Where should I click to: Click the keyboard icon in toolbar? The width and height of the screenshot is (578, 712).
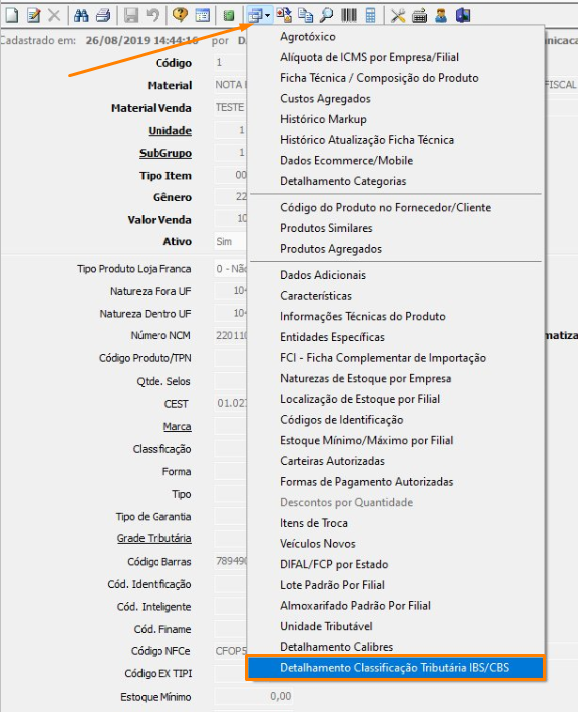click(x=419, y=15)
